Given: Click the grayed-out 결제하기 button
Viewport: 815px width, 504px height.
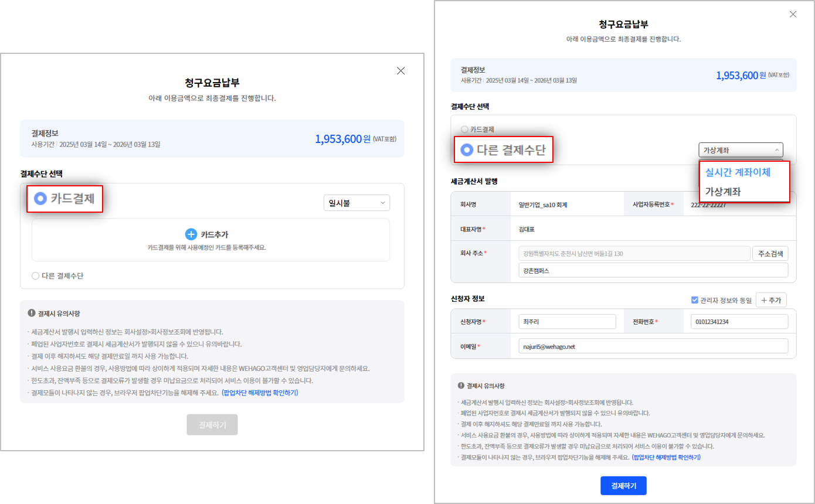Looking at the screenshot, I should click(212, 425).
